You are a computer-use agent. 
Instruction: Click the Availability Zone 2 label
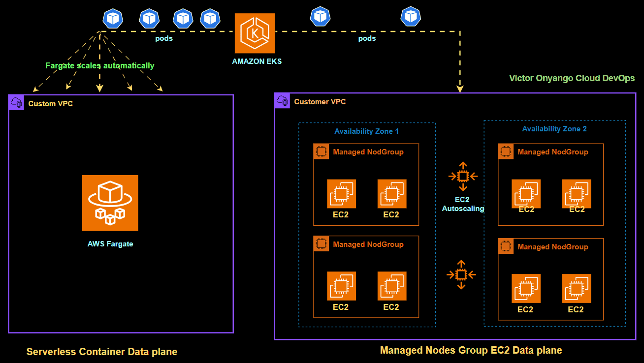[554, 128]
